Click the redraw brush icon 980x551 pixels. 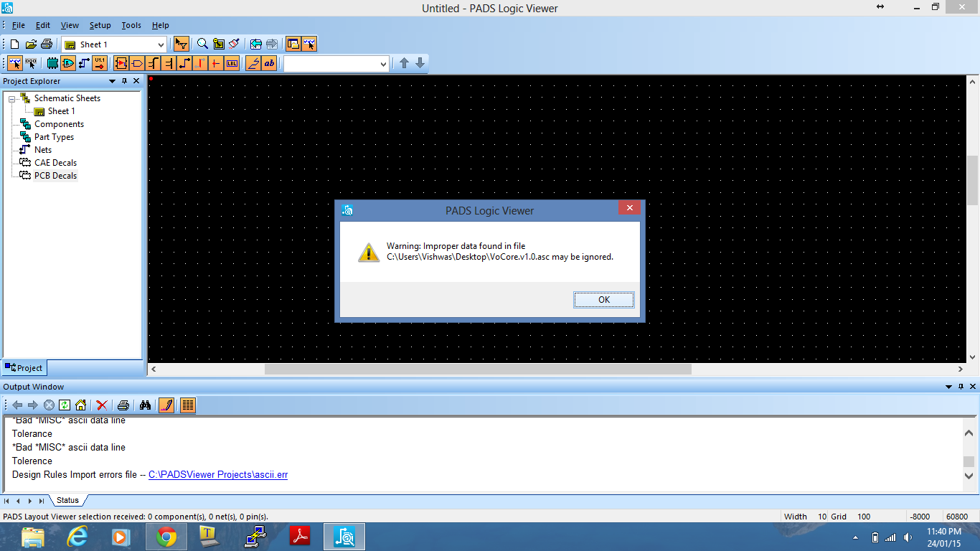point(234,44)
